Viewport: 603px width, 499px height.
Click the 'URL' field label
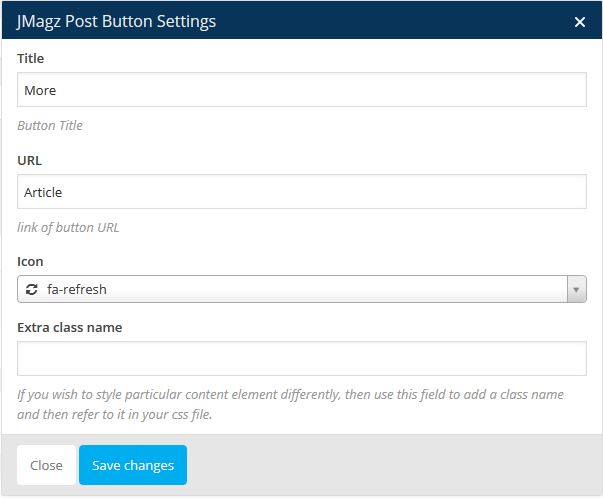coord(29,160)
